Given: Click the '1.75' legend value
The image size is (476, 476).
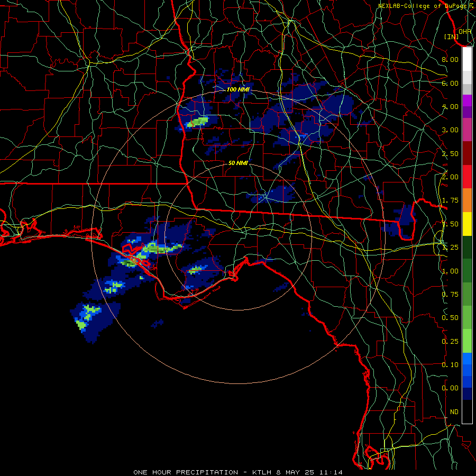Looking at the screenshot, I should tap(450, 200).
